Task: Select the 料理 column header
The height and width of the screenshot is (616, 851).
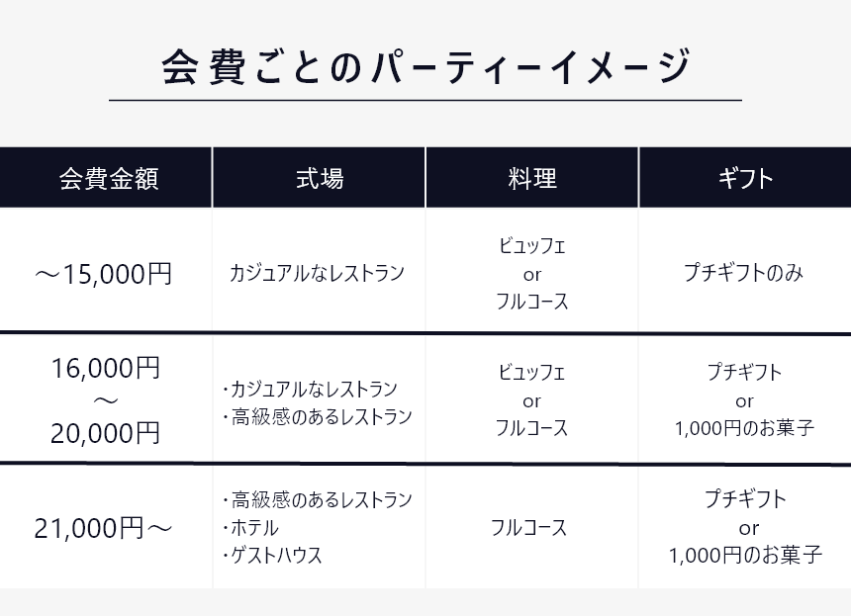Action: [x=532, y=177]
